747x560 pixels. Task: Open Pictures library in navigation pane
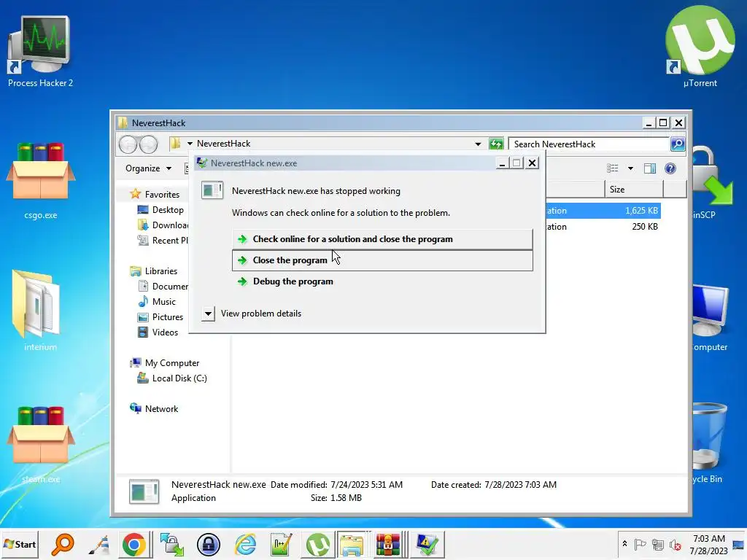pyautogui.click(x=168, y=316)
